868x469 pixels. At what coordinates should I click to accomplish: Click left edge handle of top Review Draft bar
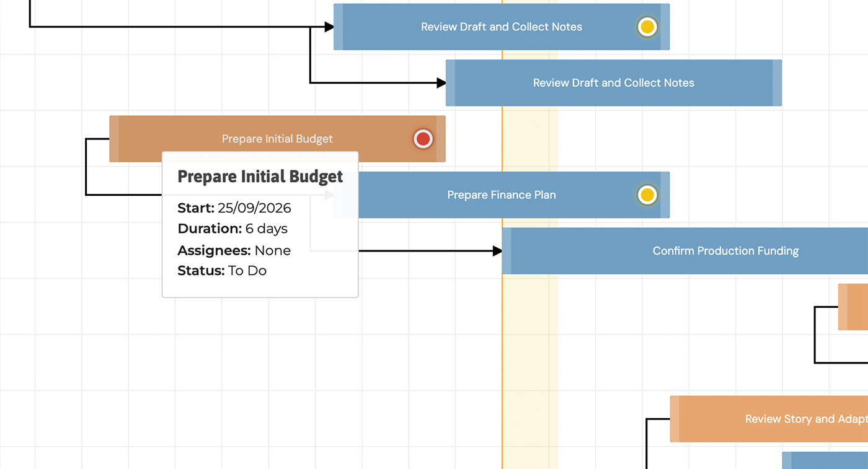tap(339, 27)
